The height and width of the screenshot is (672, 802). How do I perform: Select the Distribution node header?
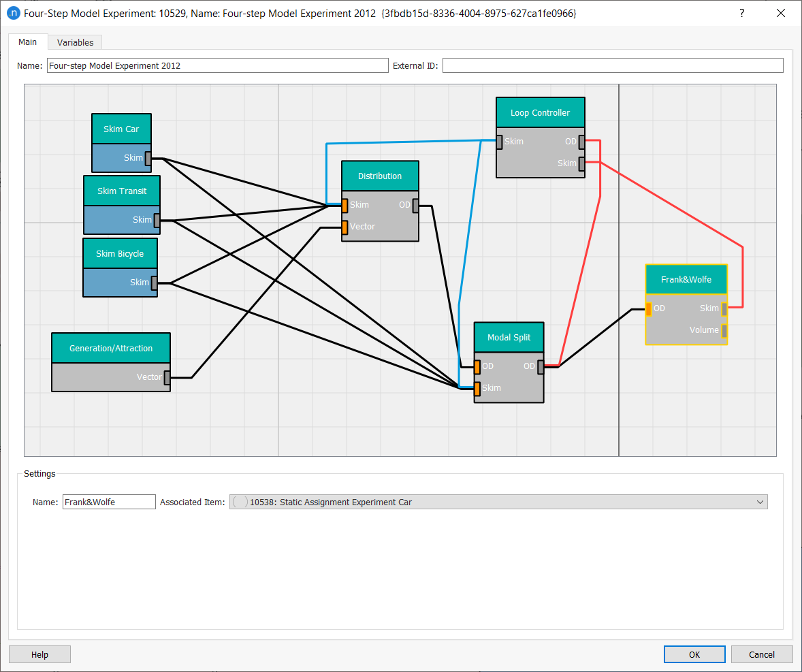tap(380, 176)
